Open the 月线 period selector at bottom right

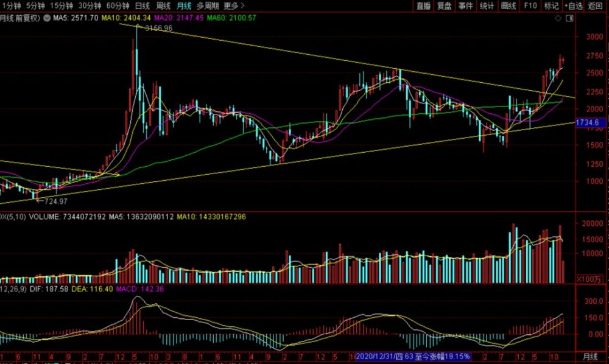590,355
